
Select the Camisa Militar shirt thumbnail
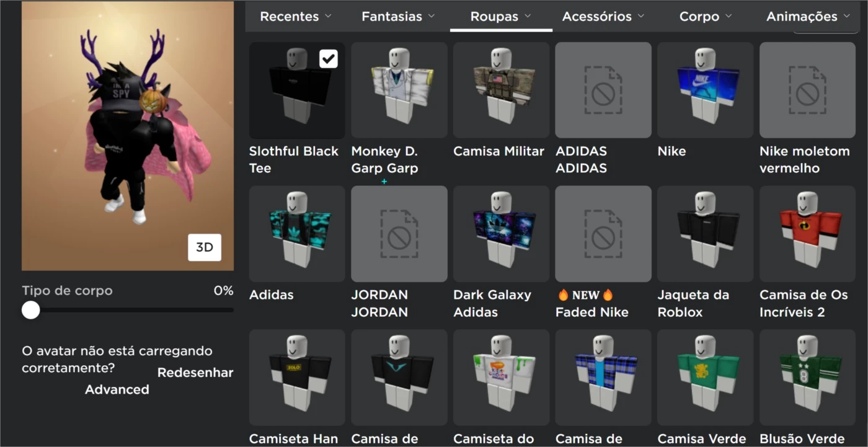pyautogui.click(x=501, y=90)
